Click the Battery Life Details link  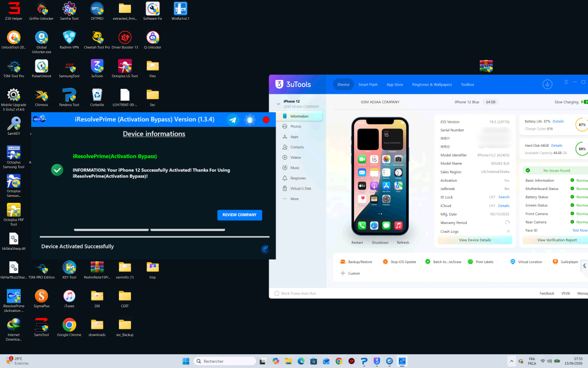coord(558,121)
